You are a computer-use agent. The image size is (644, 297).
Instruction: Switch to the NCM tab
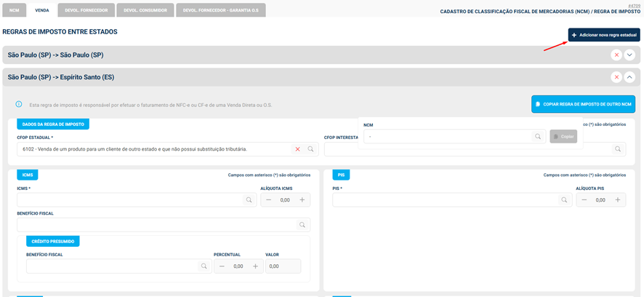click(14, 10)
